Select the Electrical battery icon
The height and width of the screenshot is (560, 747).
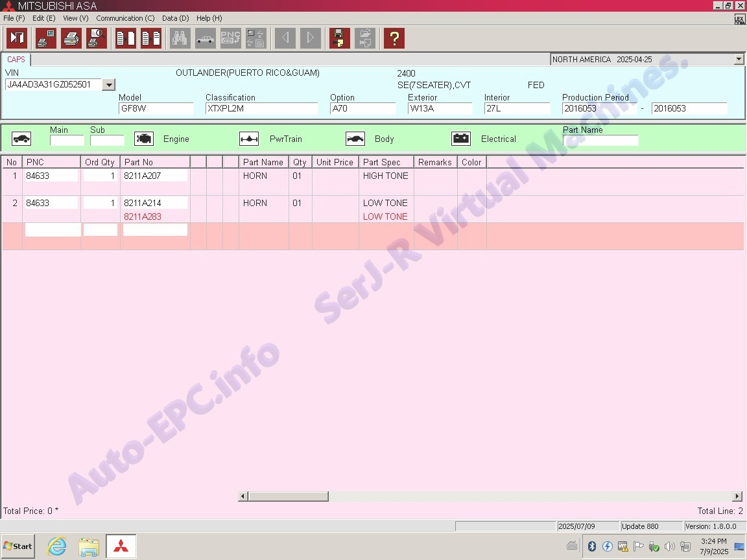click(x=461, y=139)
